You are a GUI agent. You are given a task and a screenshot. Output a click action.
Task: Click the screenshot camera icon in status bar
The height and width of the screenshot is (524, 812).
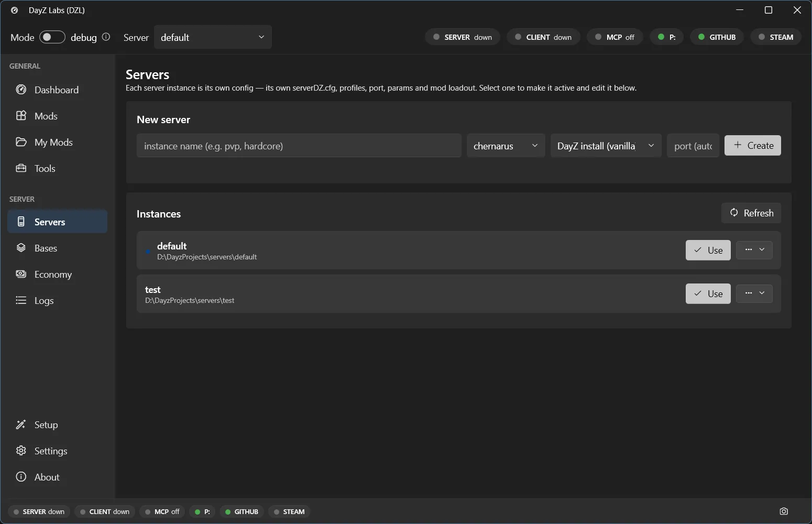(x=784, y=511)
